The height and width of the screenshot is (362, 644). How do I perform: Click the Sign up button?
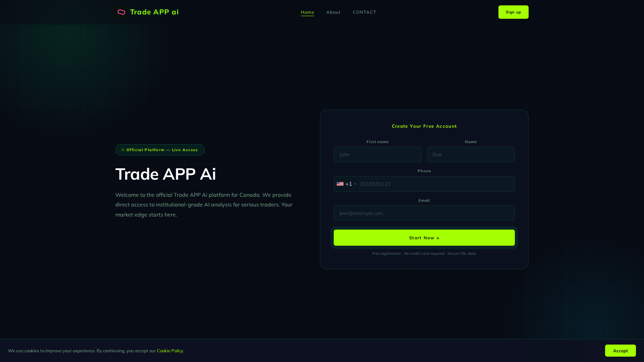[x=514, y=12]
